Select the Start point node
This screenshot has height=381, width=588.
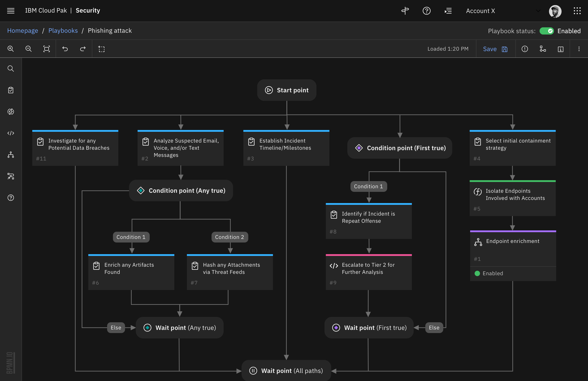pyautogui.click(x=287, y=90)
